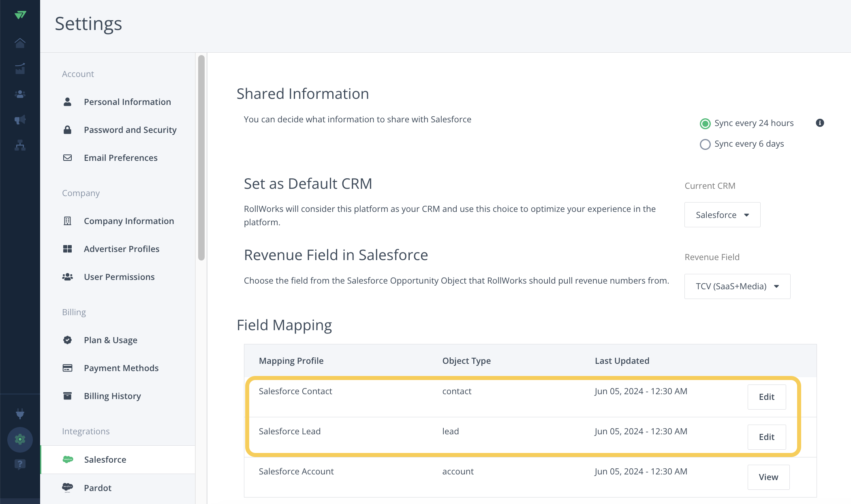Click the Field Mapping heading

(x=284, y=325)
